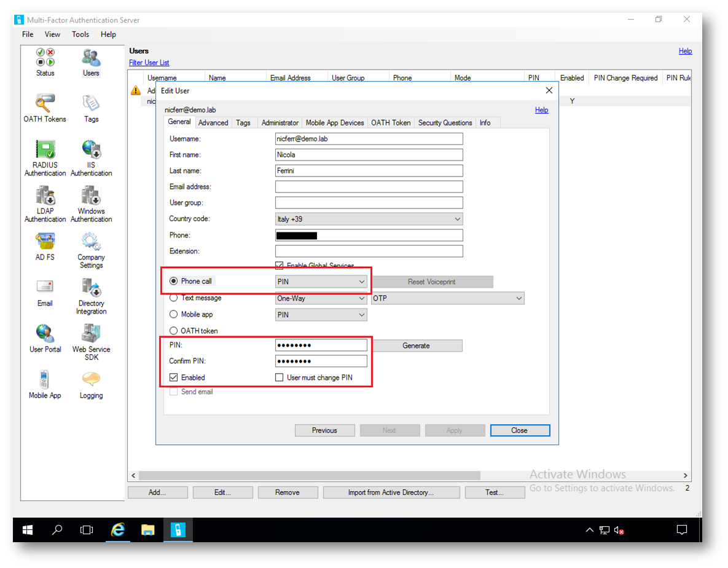Open the AD FS section
Screen dimensions: 728x568
pos(45,246)
